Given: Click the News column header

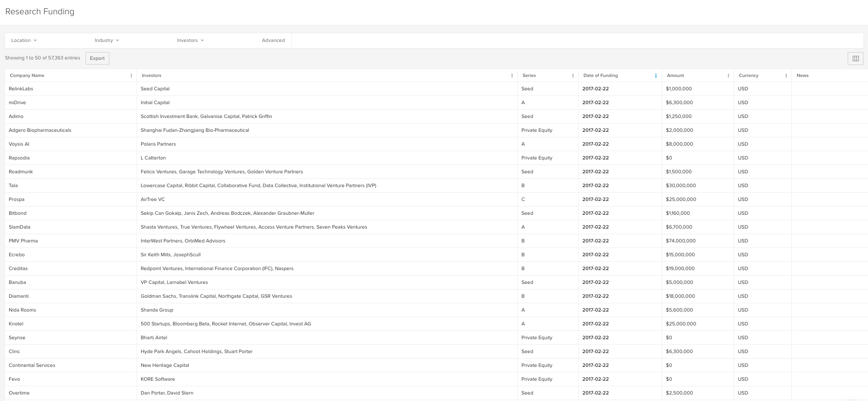Looking at the screenshot, I should (802, 76).
